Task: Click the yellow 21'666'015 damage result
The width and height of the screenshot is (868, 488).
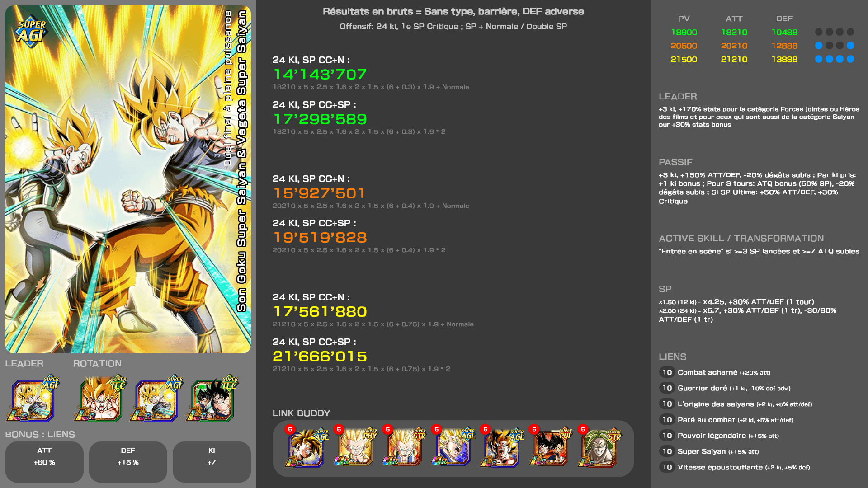Action: 320,357
